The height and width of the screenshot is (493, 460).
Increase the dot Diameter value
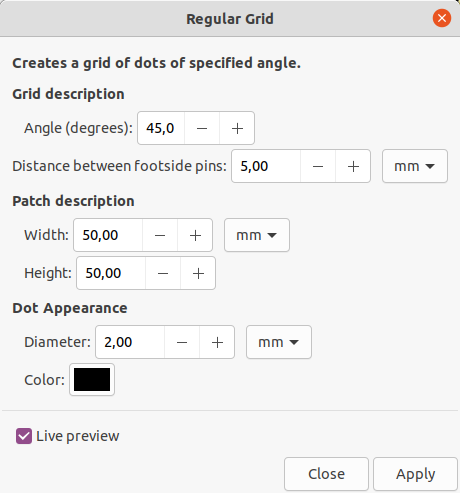click(x=217, y=342)
